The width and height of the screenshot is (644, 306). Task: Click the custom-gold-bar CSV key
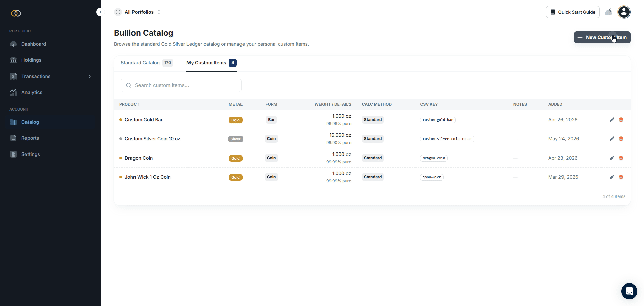tap(438, 120)
